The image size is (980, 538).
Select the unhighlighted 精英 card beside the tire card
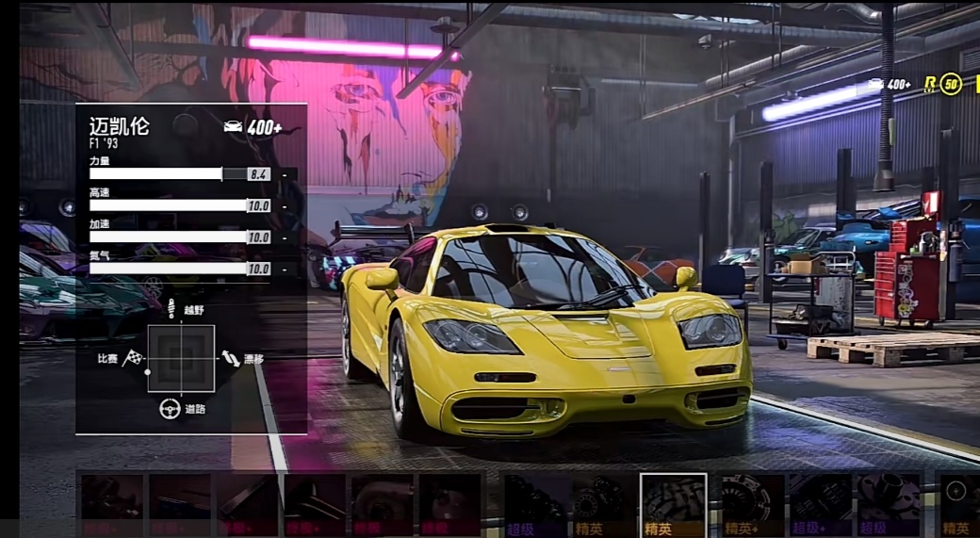tap(603, 505)
